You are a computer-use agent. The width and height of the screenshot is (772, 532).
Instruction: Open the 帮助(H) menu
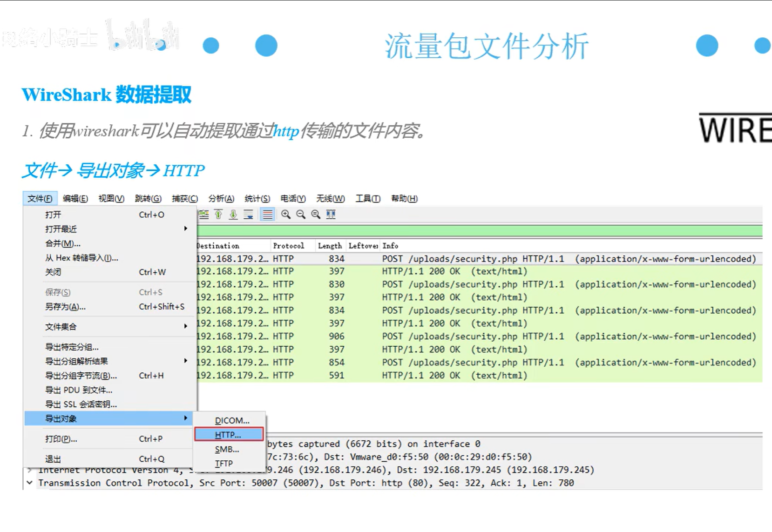[x=404, y=199]
